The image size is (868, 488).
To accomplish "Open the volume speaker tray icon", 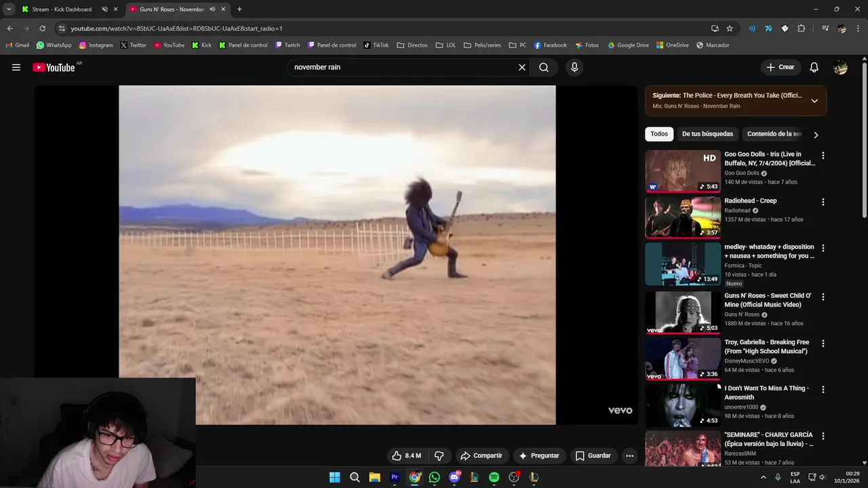I will (822, 477).
